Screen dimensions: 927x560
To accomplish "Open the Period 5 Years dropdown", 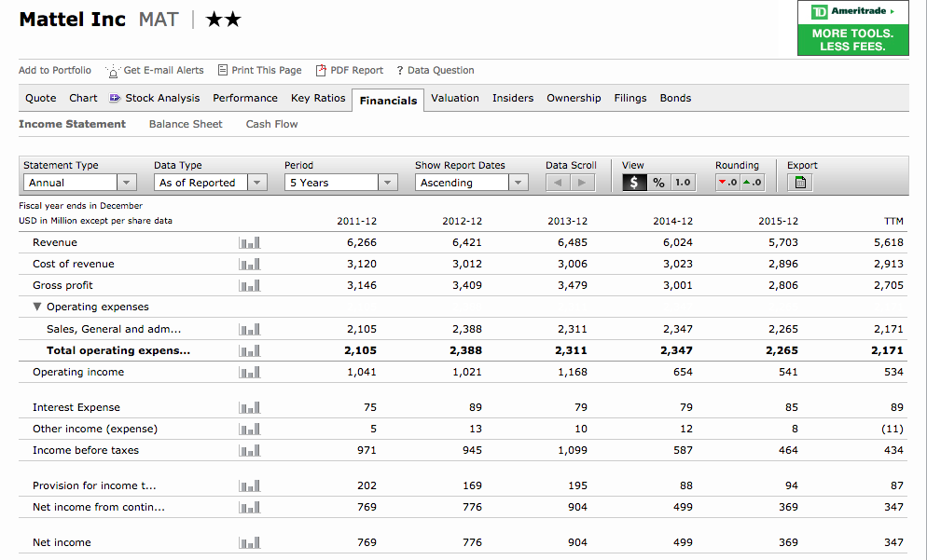I will (341, 183).
